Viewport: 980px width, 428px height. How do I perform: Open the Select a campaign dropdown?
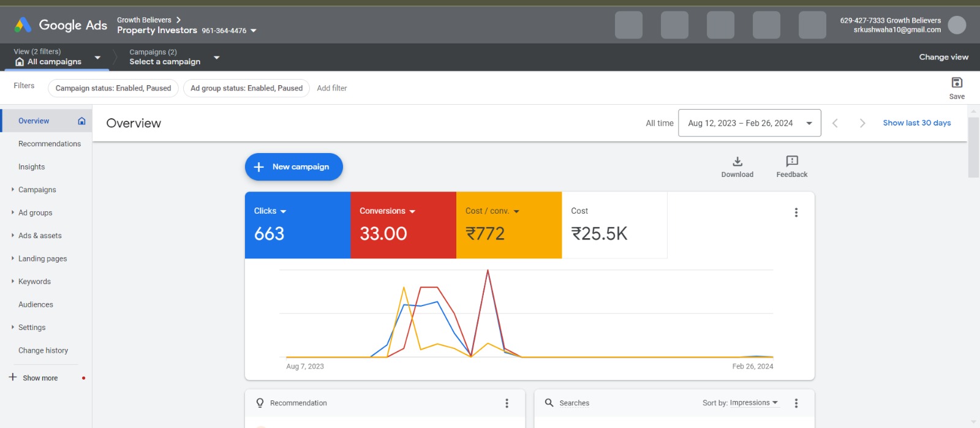[x=174, y=58]
